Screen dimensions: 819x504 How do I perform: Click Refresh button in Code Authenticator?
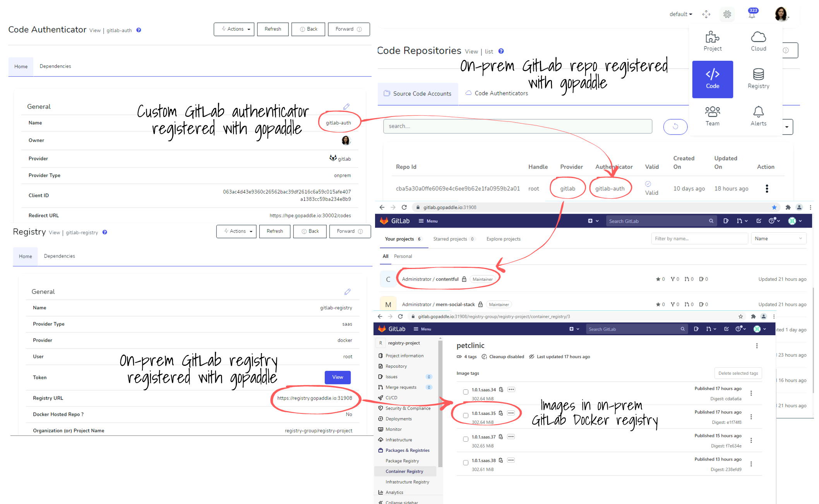click(273, 29)
